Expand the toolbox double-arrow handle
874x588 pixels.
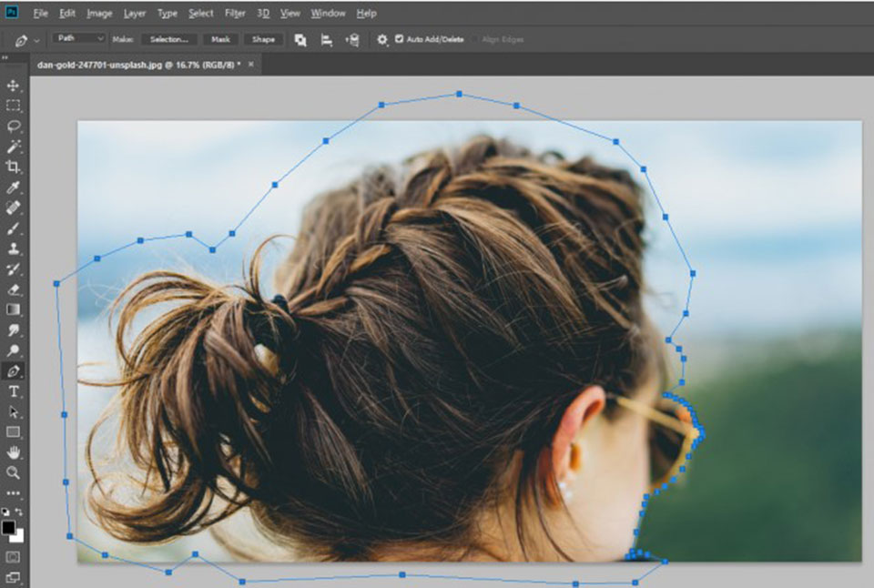[x=5, y=57]
